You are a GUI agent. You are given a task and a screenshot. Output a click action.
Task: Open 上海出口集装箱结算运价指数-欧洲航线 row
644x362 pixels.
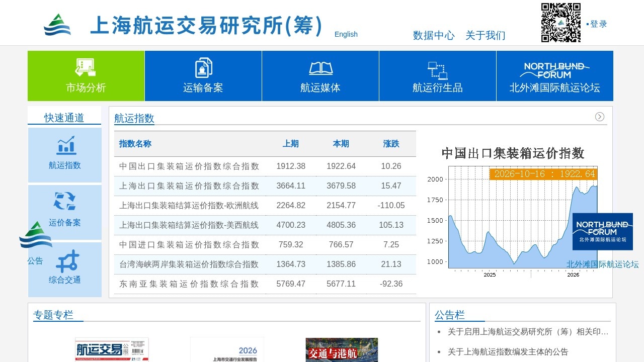[x=265, y=206]
